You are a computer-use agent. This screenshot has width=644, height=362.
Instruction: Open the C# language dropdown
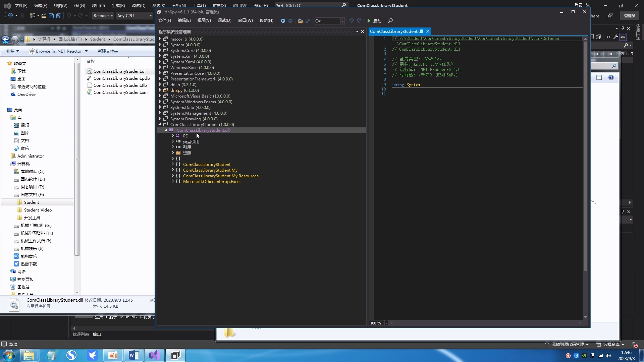(342, 21)
